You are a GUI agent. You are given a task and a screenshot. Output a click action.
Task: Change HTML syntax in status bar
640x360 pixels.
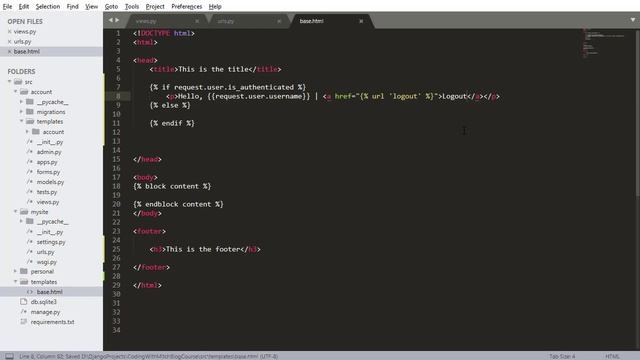tap(612, 356)
